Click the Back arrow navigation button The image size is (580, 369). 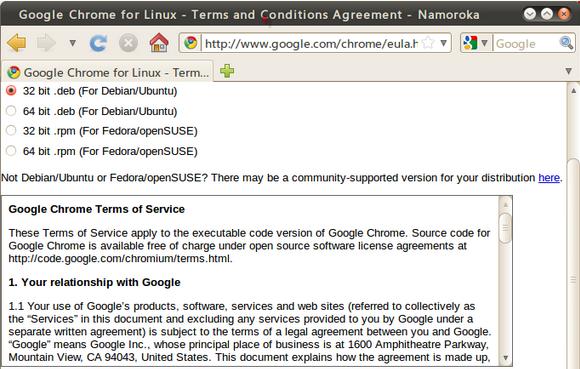pyautogui.click(x=17, y=43)
